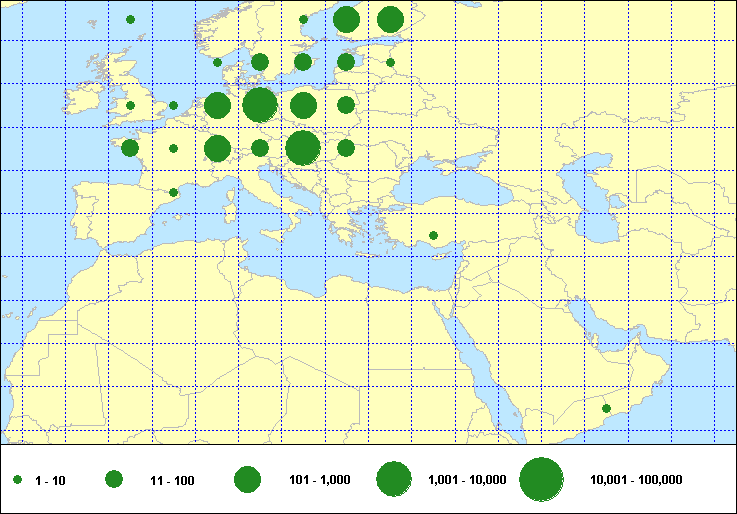The height and width of the screenshot is (514, 737).
Task: Select the small dot over southeast England
Action: pyautogui.click(x=173, y=105)
